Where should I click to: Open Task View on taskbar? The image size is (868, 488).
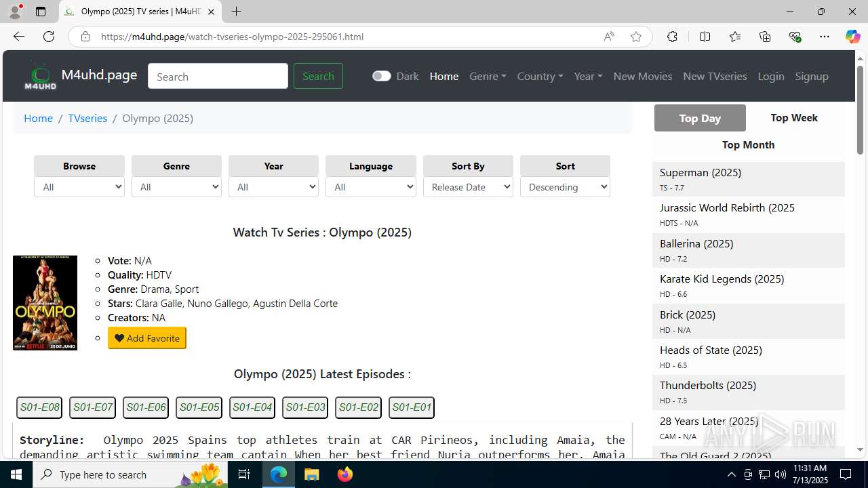[244, 474]
